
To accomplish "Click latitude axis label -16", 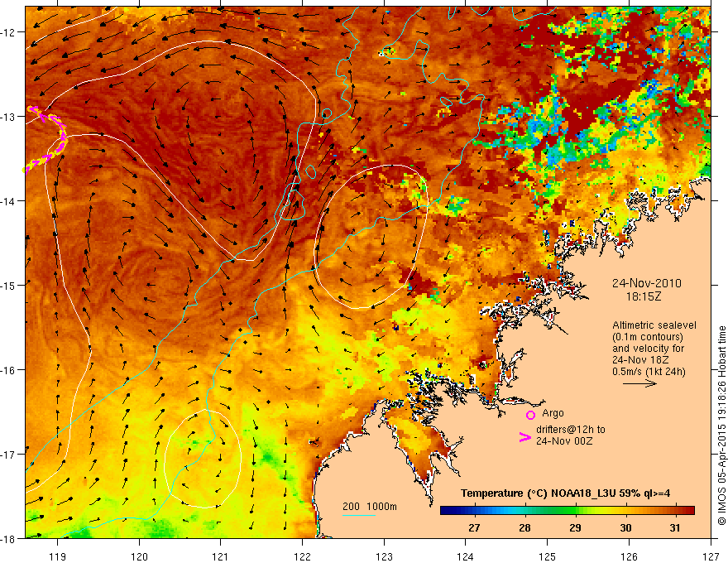I will [9, 370].
